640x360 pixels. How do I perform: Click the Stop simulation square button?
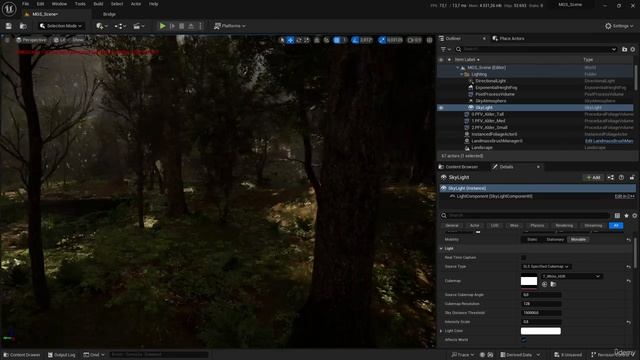point(182,26)
